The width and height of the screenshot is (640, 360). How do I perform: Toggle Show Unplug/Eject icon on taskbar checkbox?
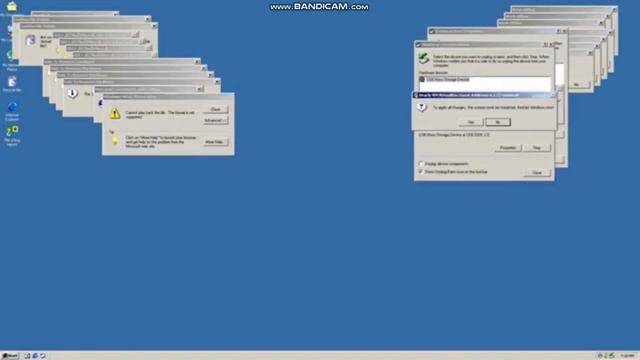tap(421, 172)
